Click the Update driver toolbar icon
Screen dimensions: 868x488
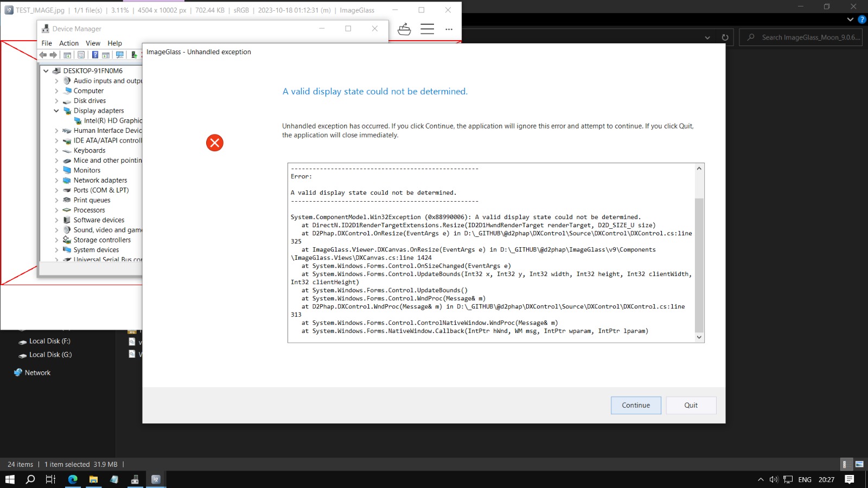[x=134, y=54]
